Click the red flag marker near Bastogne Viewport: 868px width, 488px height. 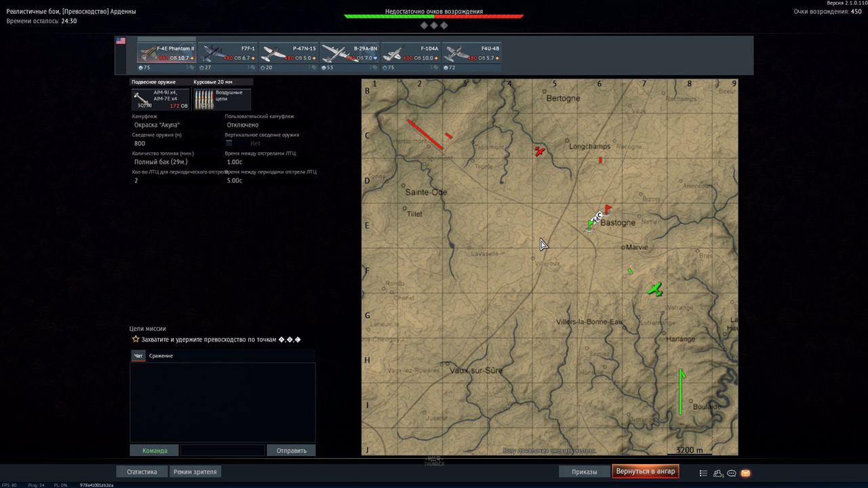(x=608, y=209)
